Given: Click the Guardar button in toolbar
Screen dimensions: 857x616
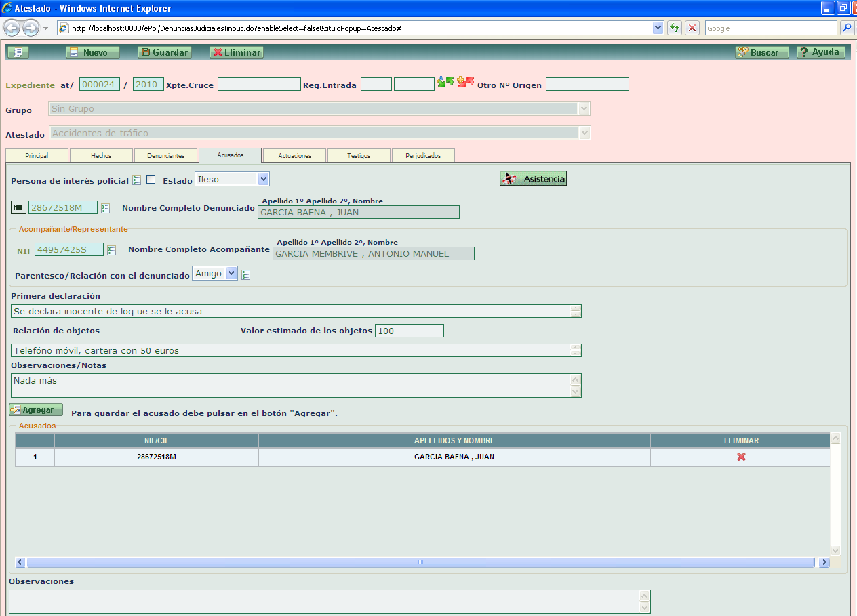Looking at the screenshot, I should [165, 52].
